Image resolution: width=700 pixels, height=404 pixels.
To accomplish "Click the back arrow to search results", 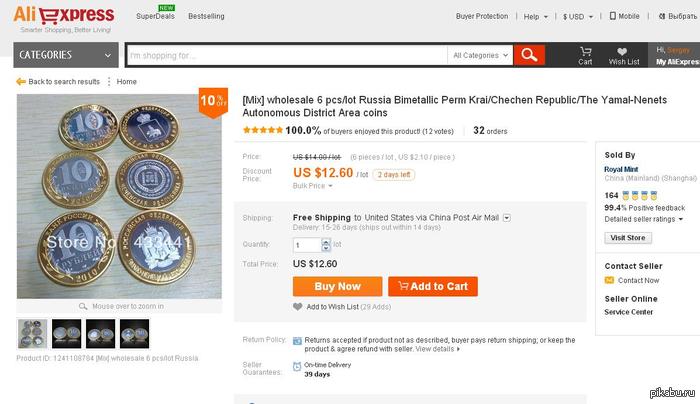I will [21, 82].
